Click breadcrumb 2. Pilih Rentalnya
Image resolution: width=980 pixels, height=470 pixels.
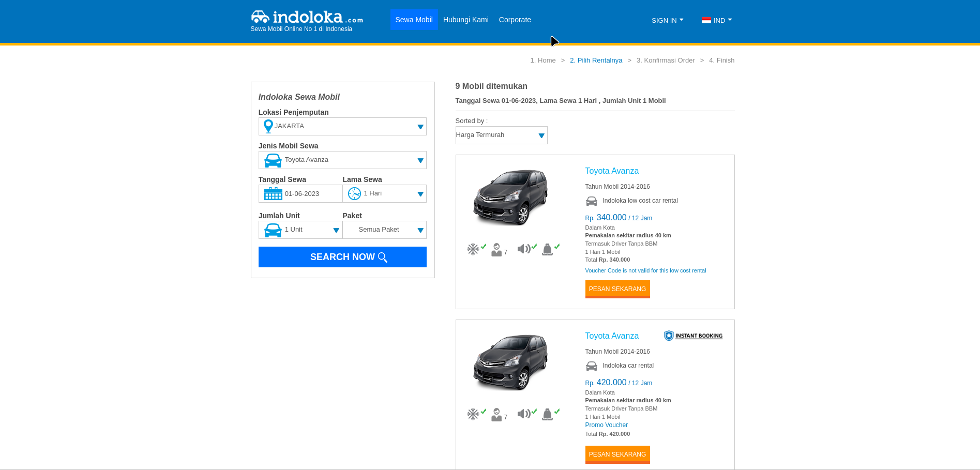pos(596,60)
